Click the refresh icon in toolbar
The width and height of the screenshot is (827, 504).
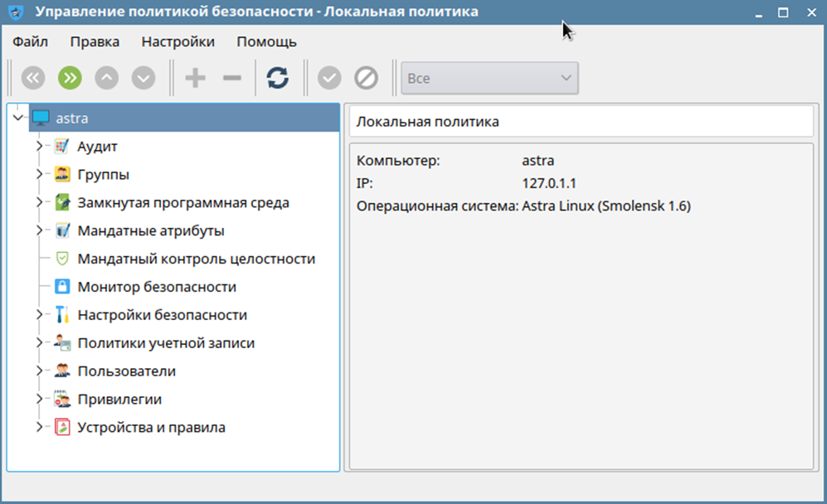pyautogui.click(x=277, y=78)
